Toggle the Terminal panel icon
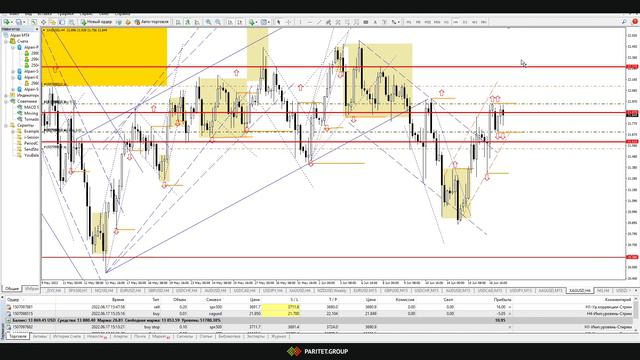 (x=62, y=22)
